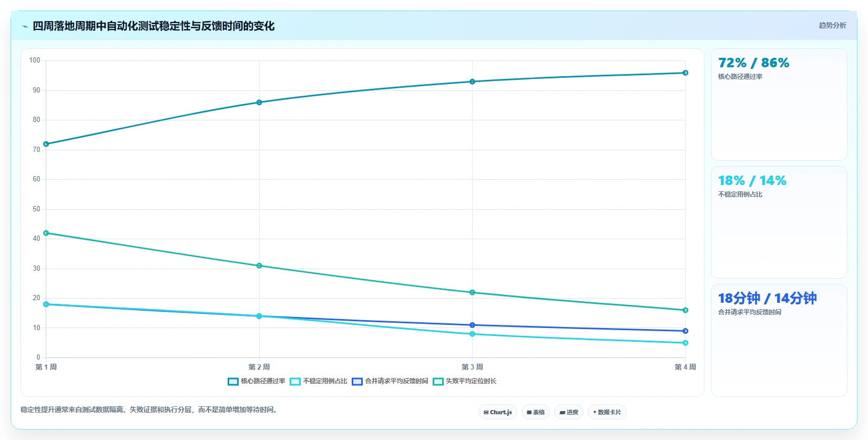Click the 第 1 周 axis label

click(46, 367)
